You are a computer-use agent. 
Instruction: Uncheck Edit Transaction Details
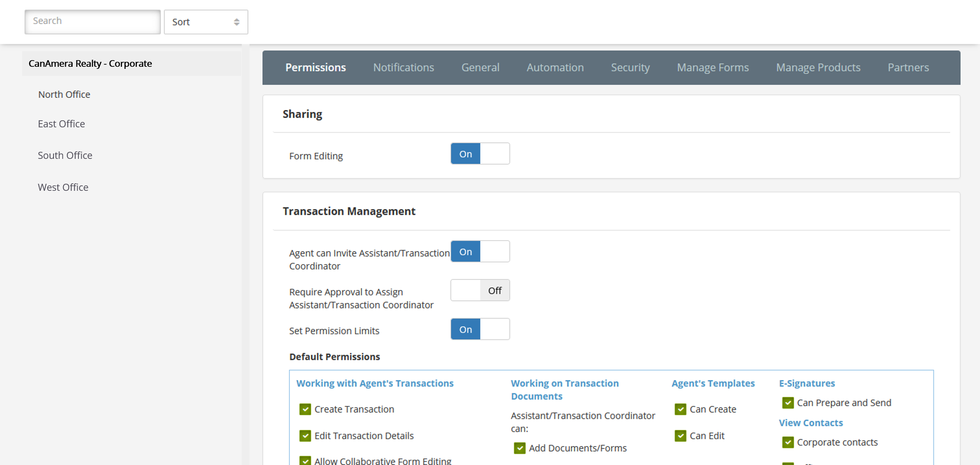[x=305, y=436]
